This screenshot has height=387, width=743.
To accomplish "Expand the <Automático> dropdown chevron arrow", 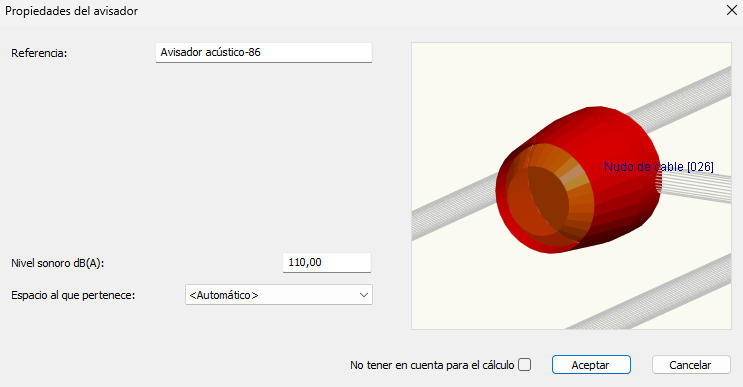I will coord(363,295).
